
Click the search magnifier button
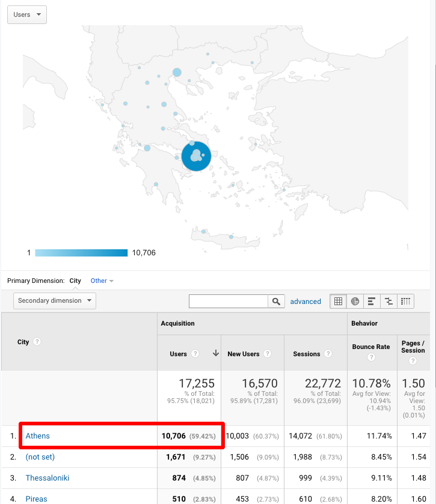tap(276, 302)
